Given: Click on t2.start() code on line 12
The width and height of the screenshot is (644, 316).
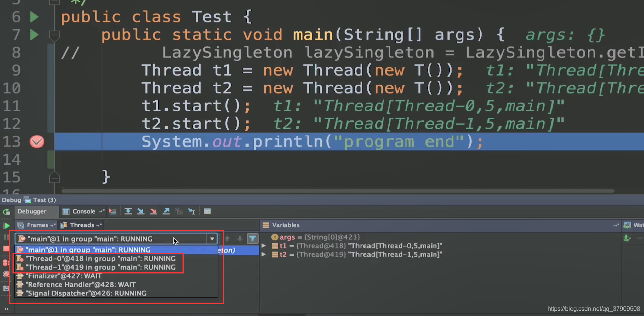Looking at the screenshot, I should tap(196, 124).
